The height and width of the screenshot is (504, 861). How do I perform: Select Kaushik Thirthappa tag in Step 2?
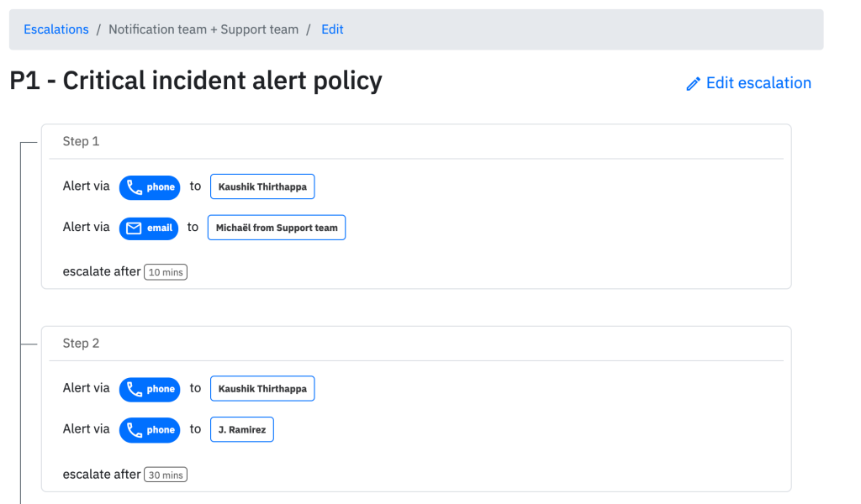pyautogui.click(x=262, y=389)
